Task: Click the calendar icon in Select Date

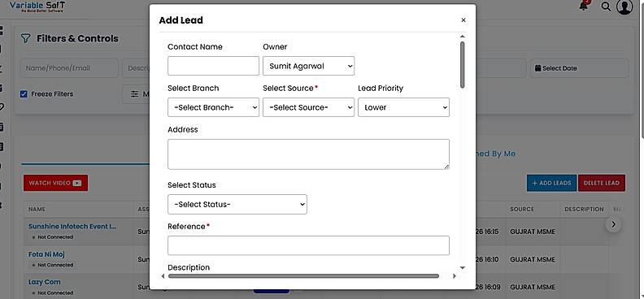Action: [537, 68]
